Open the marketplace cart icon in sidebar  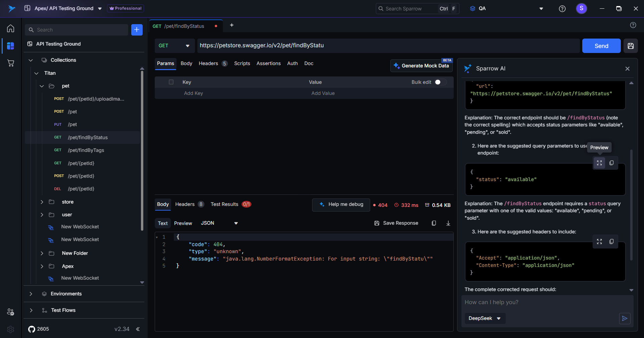click(11, 63)
